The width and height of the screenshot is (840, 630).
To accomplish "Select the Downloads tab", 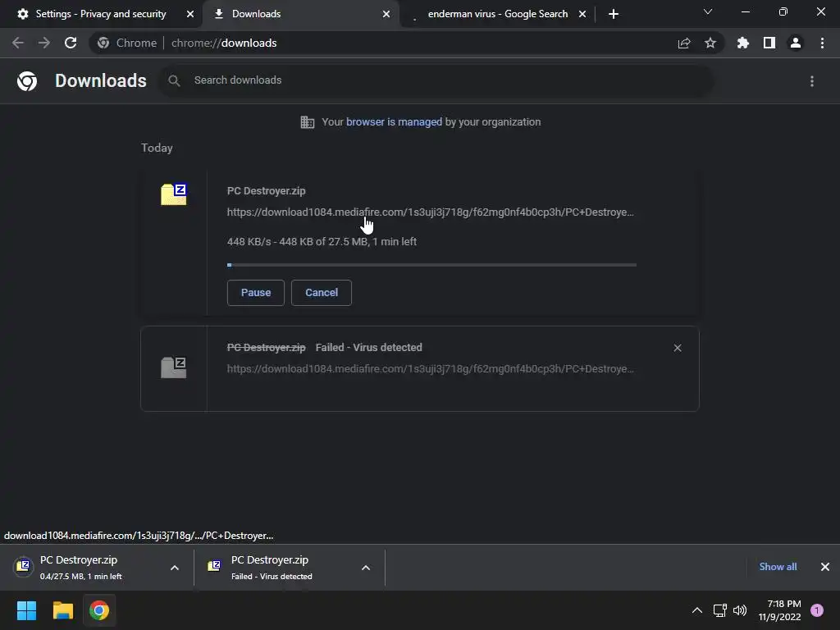I will [x=300, y=14].
